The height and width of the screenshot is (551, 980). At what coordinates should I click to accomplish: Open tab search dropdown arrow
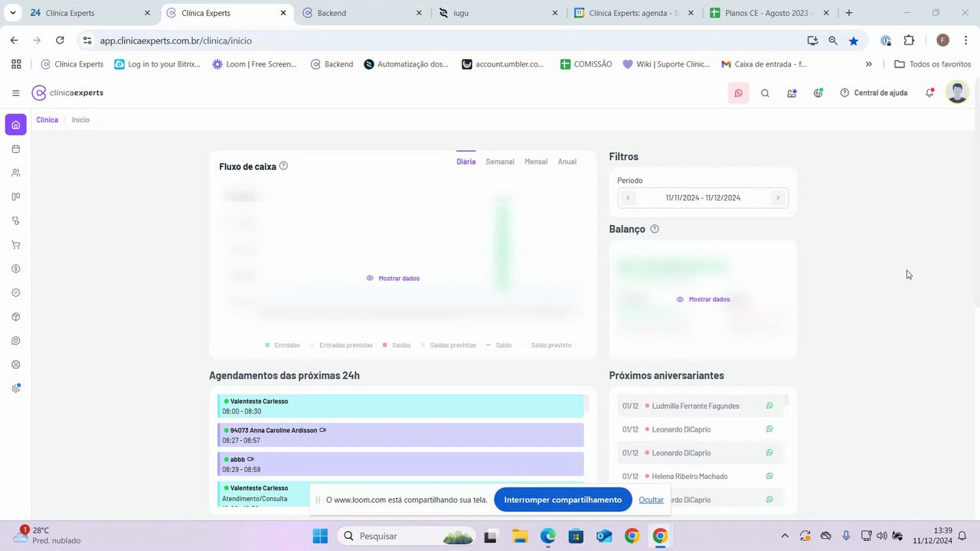pyautogui.click(x=13, y=13)
